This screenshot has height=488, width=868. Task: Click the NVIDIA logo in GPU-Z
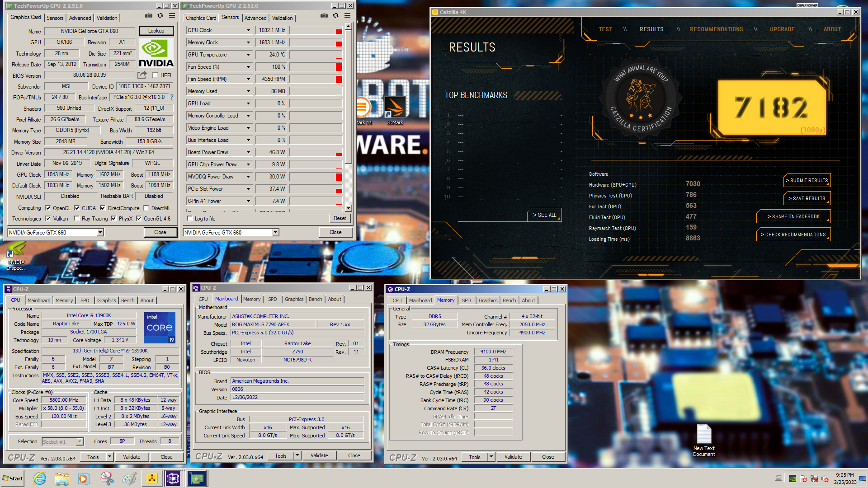point(156,53)
